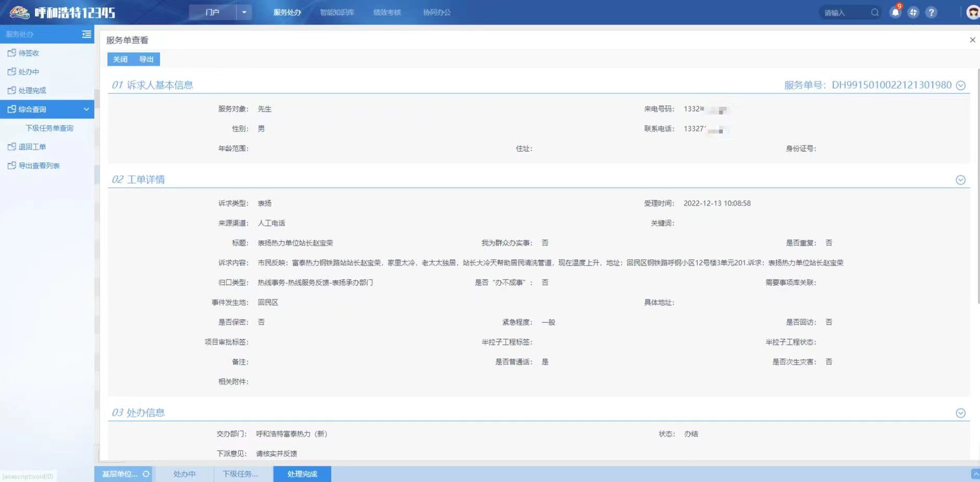The image size is (980, 482).
Task: Open the 门户 dropdown arrow
Action: [244, 12]
